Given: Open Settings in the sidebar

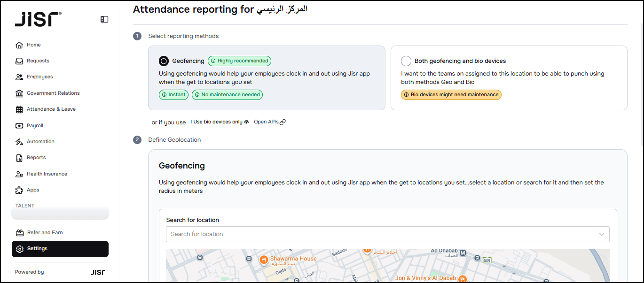Looking at the screenshot, I should click(x=60, y=249).
